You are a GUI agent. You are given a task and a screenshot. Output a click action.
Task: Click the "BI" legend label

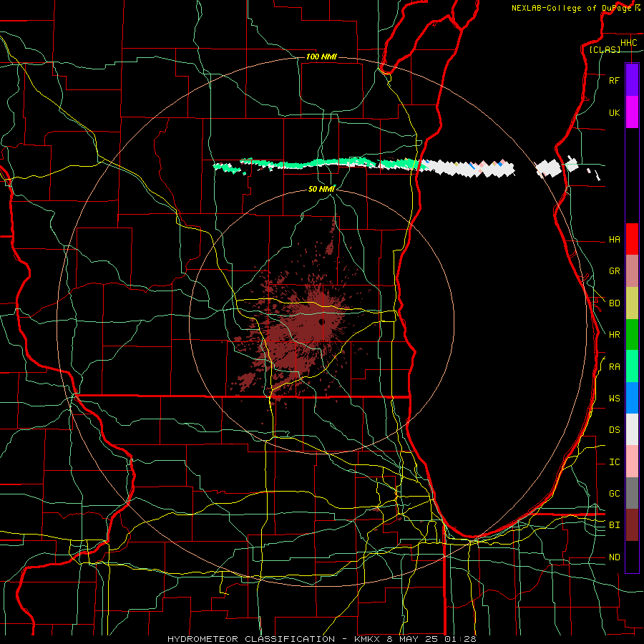click(614, 525)
